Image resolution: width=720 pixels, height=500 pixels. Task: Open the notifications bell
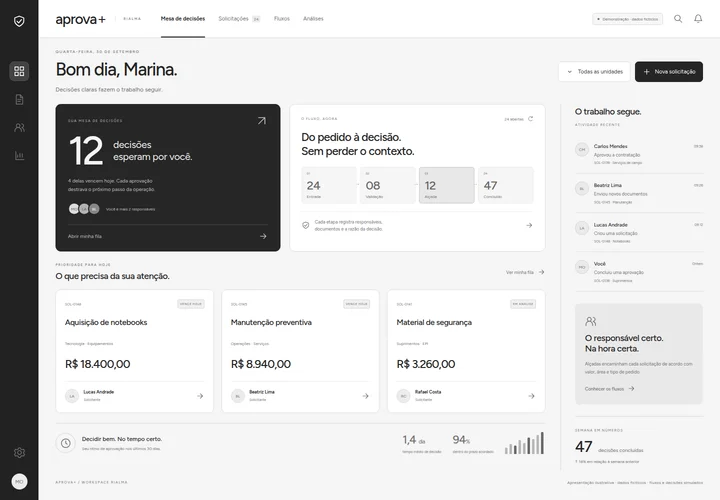(698, 19)
